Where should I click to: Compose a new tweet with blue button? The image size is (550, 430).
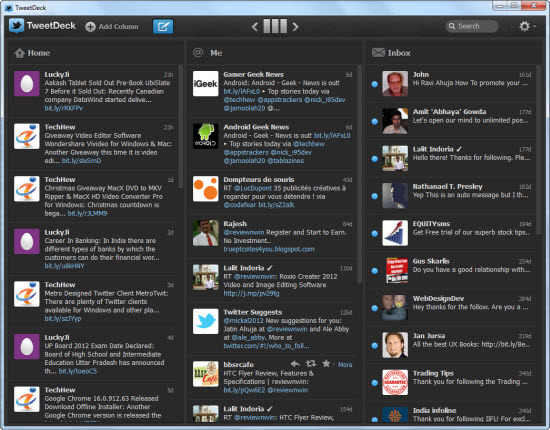(x=163, y=26)
